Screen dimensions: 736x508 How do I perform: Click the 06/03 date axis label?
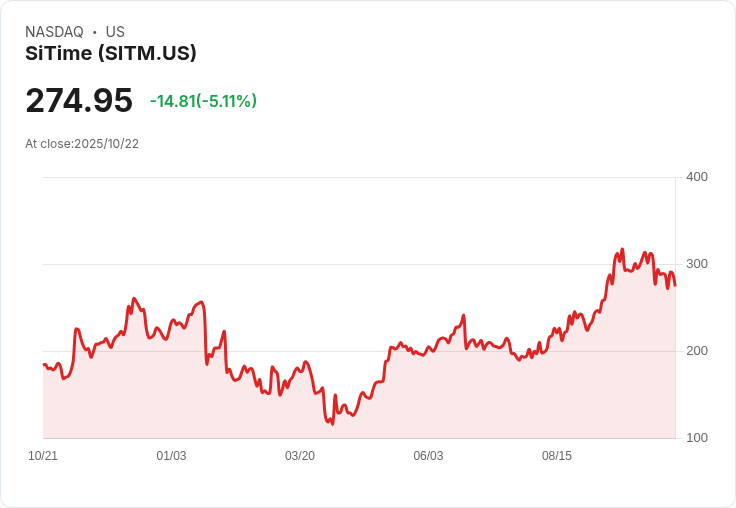coord(428,456)
